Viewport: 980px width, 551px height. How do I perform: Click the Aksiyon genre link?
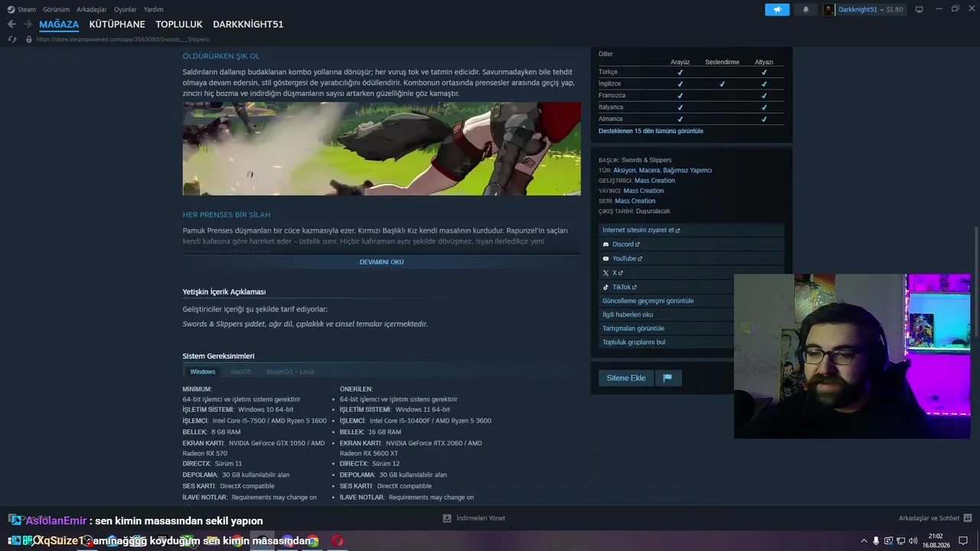pos(624,170)
